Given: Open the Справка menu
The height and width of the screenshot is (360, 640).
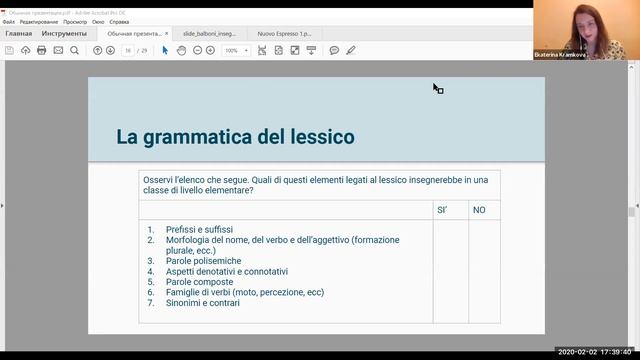Looking at the screenshot, I should (119, 22).
